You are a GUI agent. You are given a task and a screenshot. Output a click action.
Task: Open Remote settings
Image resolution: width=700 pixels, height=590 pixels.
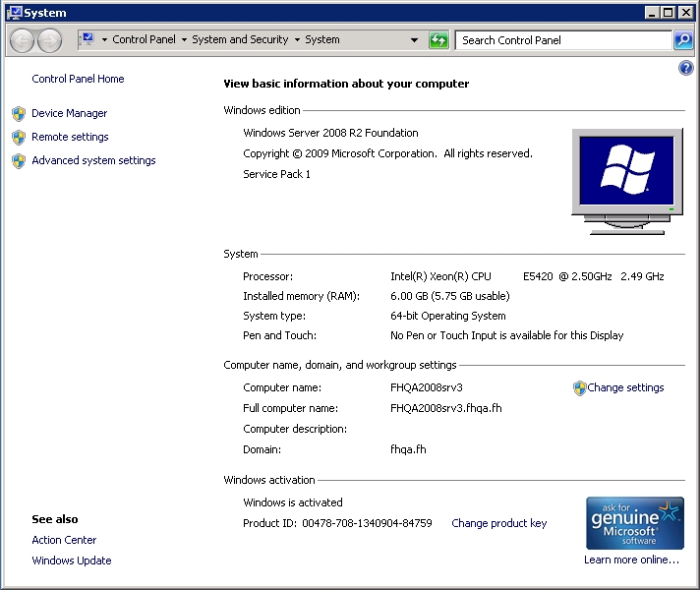(70, 137)
